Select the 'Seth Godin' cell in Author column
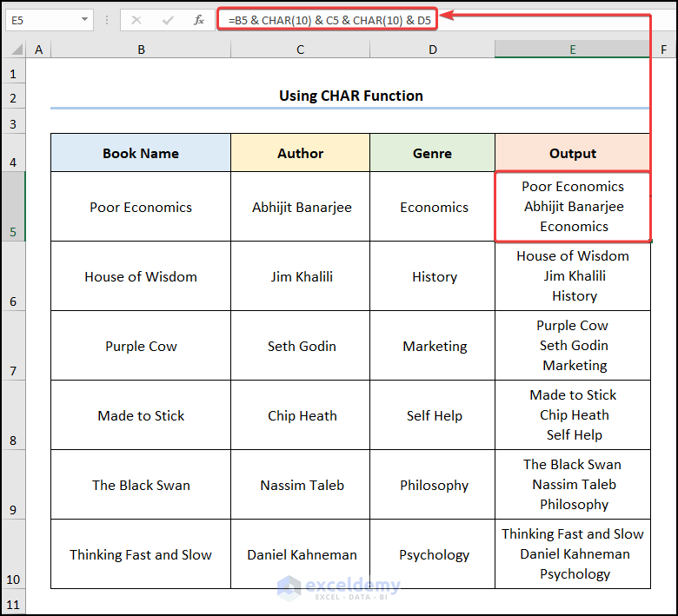 300,346
